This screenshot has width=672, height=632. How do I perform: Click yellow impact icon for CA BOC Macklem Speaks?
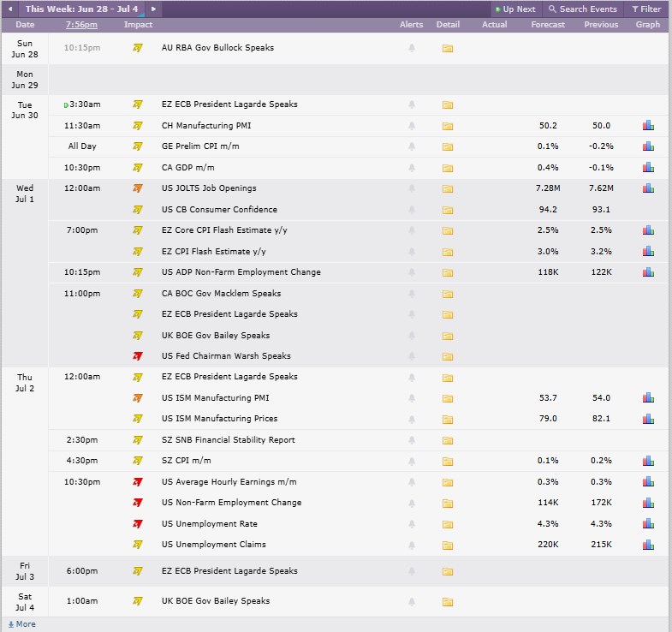(x=138, y=294)
